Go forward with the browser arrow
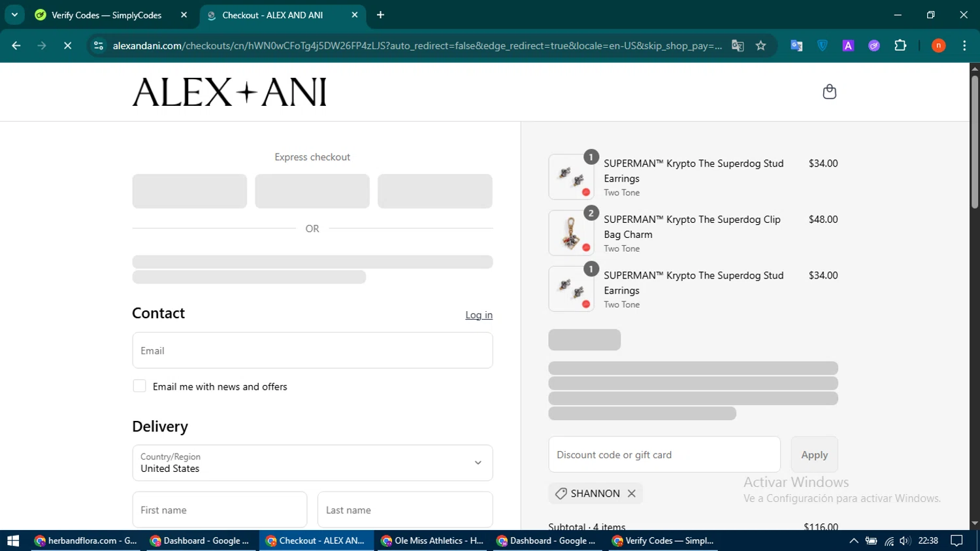Screen dimensions: 980x551 (x=42, y=46)
